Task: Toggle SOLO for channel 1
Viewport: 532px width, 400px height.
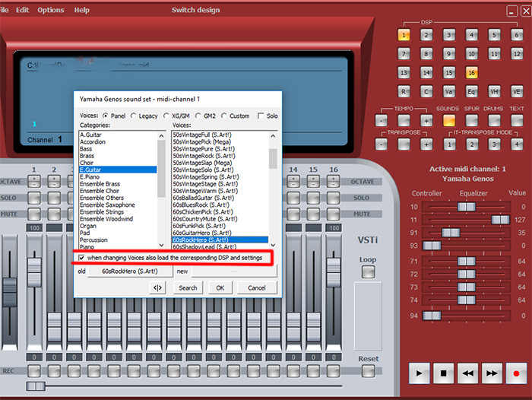Action: 34,198
